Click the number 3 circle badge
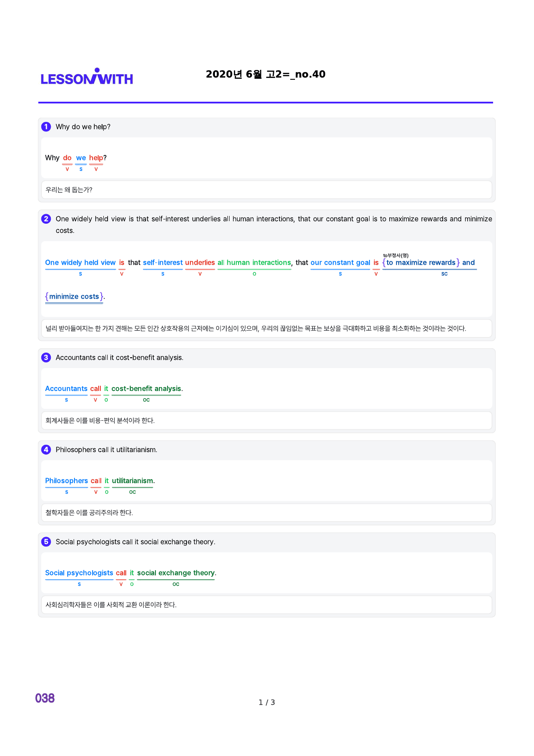 point(46,358)
